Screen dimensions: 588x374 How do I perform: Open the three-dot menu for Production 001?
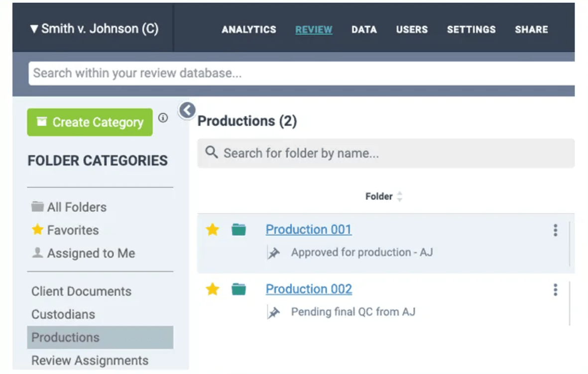555,230
